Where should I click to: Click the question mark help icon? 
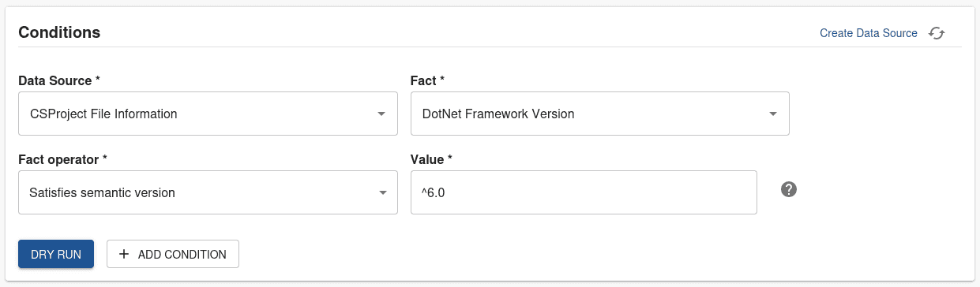[x=788, y=189]
